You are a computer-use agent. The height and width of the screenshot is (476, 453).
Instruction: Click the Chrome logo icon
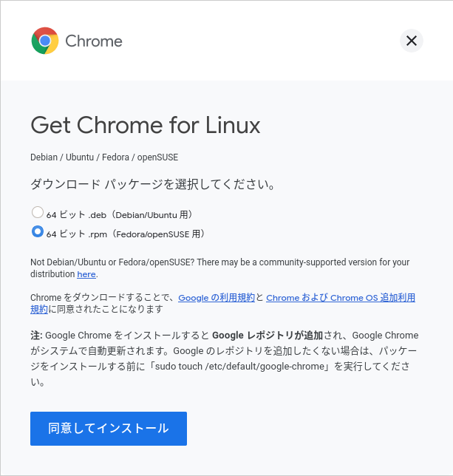(45, 41)
